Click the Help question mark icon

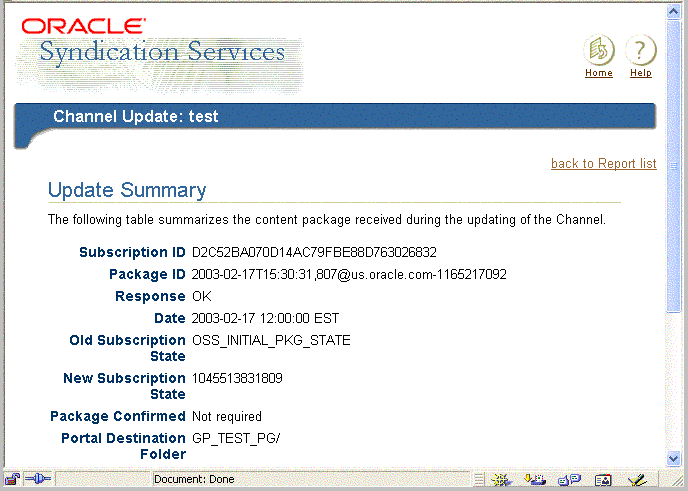point(641,50)
